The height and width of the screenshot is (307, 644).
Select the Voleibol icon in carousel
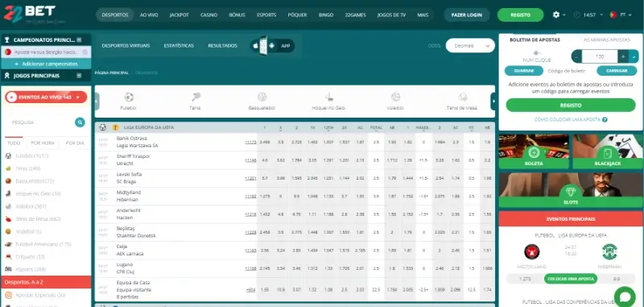[x=395, y=97]
